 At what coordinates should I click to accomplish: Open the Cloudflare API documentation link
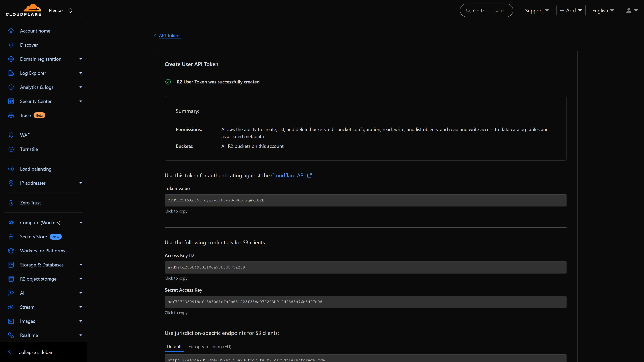click(x=288, y=176)
